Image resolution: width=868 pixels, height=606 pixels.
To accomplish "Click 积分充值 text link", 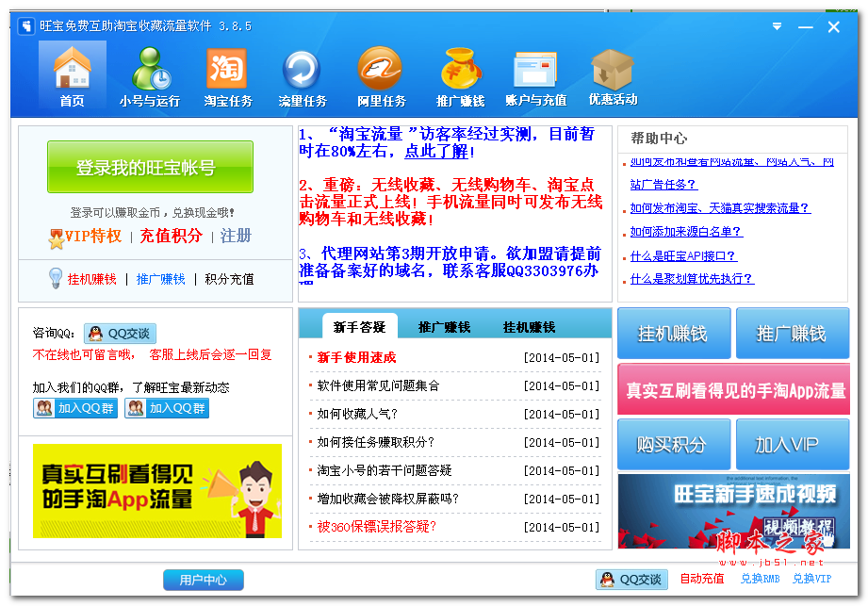I will click(229, 279).
